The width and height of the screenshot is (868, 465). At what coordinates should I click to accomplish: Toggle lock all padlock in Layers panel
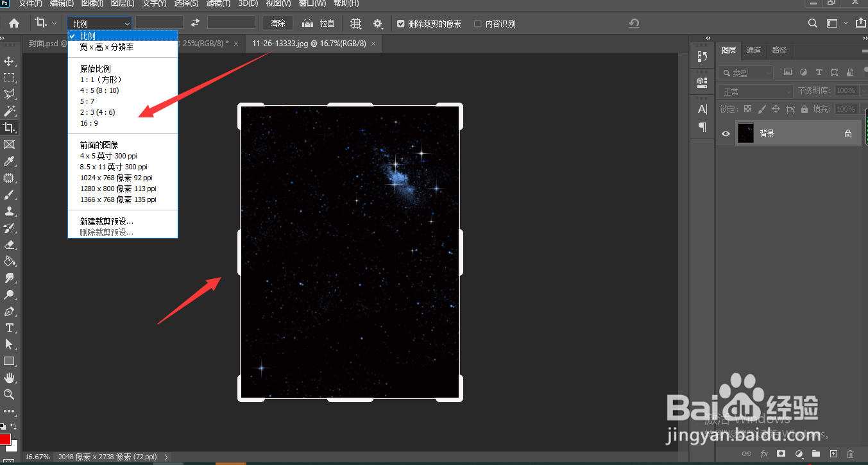(x=804, y=110)
